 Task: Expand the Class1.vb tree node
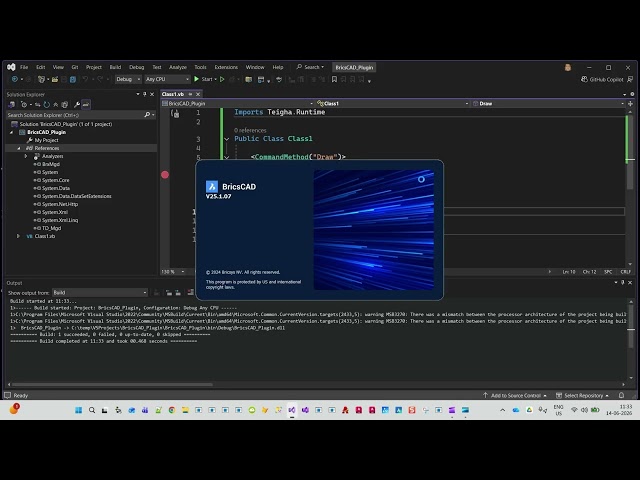18,236
